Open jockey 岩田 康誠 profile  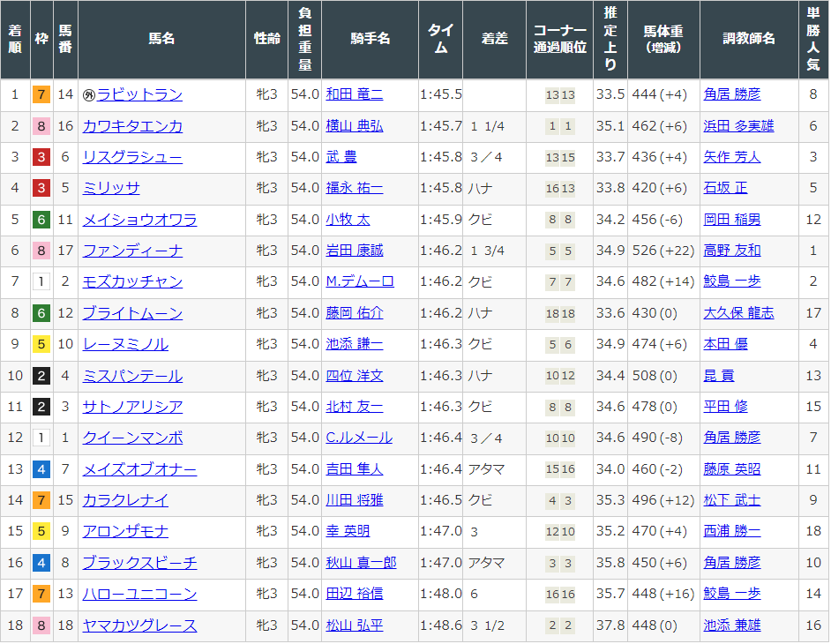tap(354, 251)
